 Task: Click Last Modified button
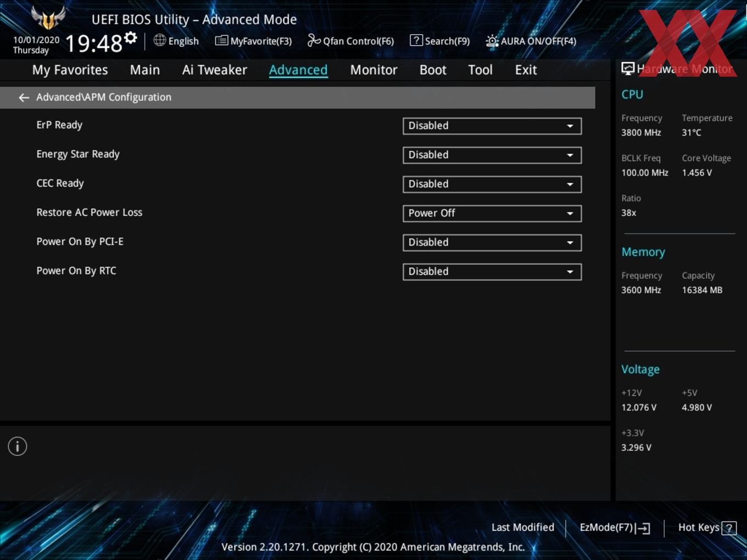[x=522, y=528]
